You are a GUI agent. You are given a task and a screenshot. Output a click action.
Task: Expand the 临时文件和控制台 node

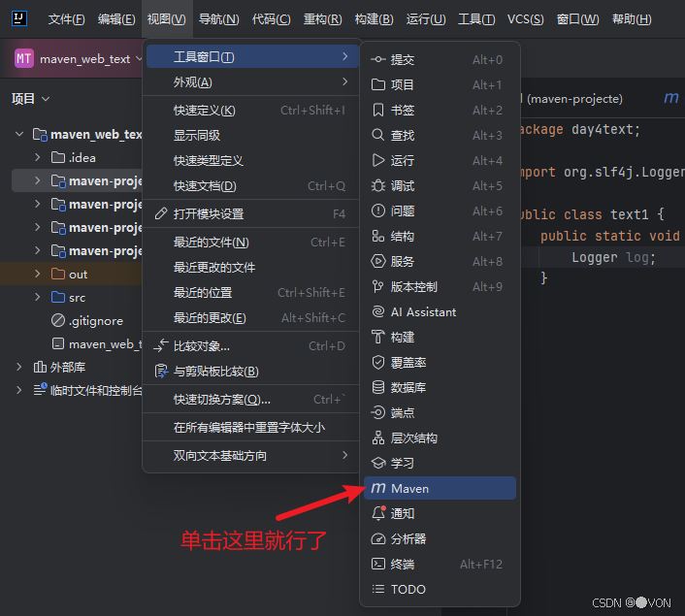[19, 390]
